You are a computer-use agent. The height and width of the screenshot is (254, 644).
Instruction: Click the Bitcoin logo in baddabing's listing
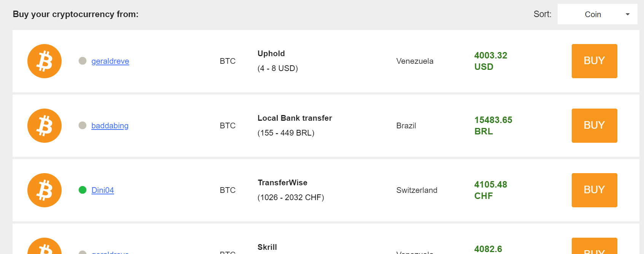pos(45,126)
